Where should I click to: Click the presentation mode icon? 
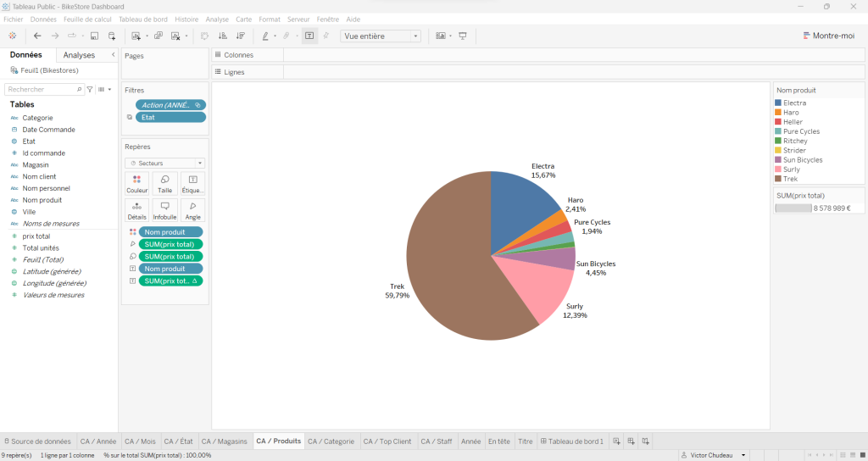463,36
